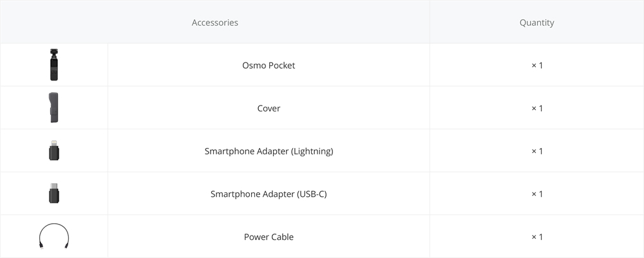Image resolution: width=644 pixels, height=258 pixels.
Task: Select the Osmo Pocket name text
Action: [x=269, y=66]
